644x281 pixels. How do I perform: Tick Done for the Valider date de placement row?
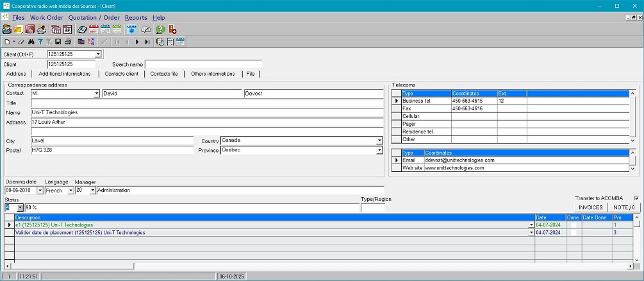click(574, 232)
